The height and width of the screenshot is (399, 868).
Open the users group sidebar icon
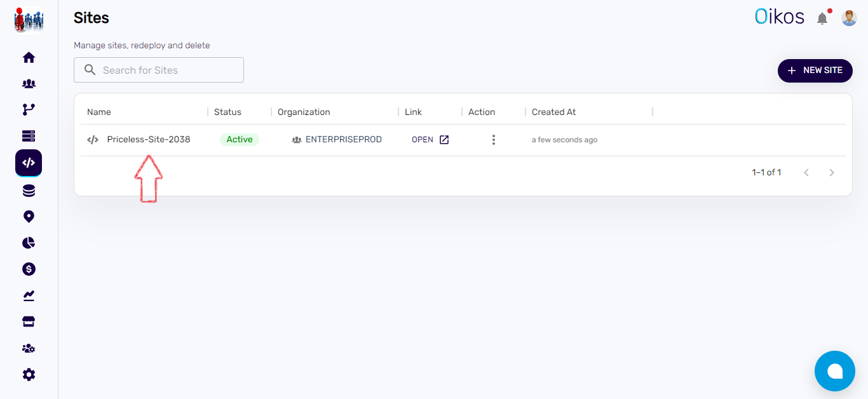coord(29,84)
